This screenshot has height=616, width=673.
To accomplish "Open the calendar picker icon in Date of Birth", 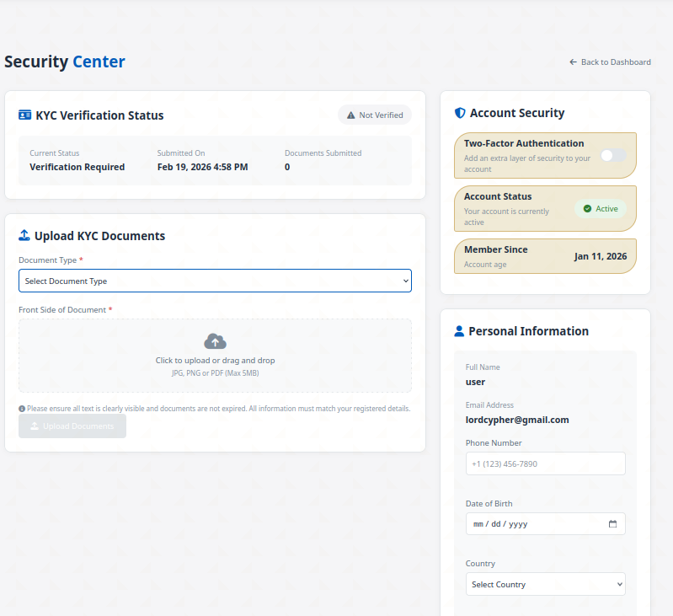I will click(x=612, y=523).
